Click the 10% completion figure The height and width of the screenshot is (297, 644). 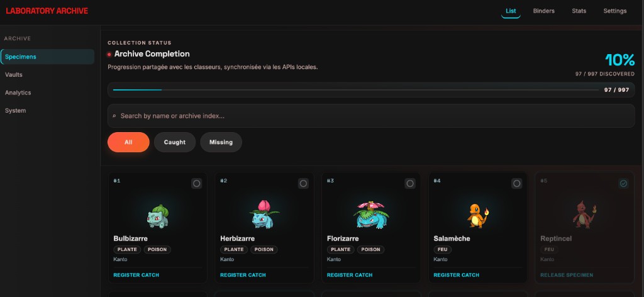[x=619, y=60]
